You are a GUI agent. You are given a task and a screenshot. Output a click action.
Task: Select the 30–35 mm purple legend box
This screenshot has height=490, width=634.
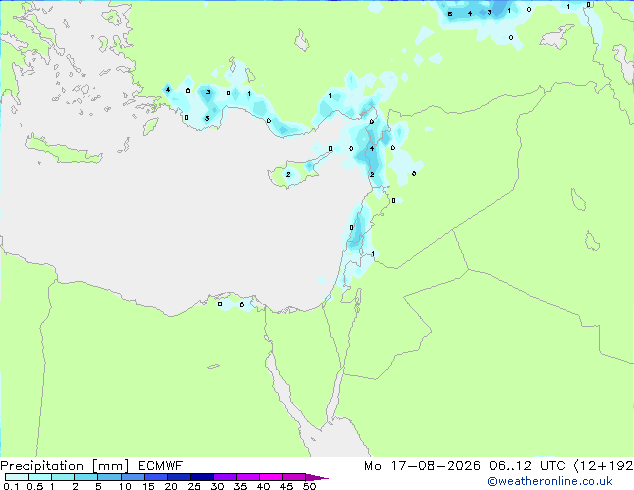(224, 477)
